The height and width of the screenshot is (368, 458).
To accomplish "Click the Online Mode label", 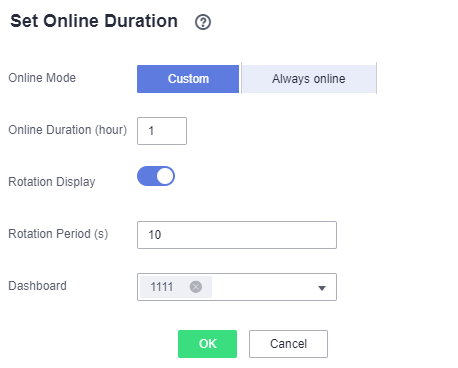I will click(x=42, y=78).
